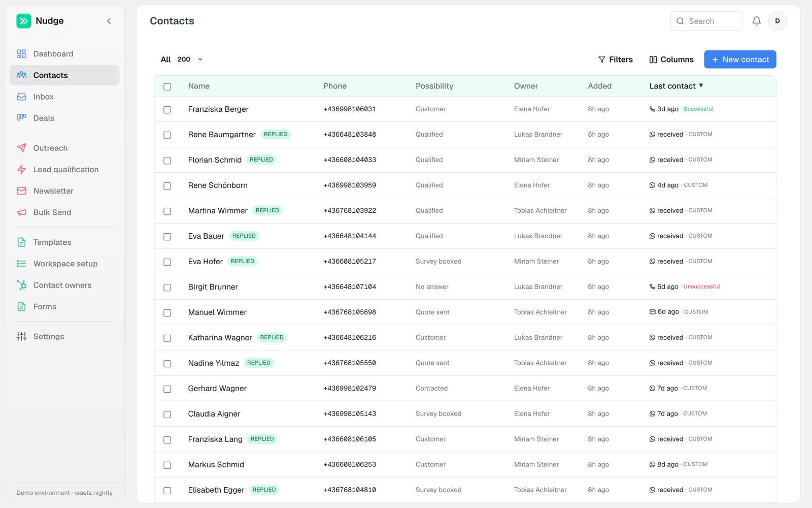Viewport: 812px width, 508px height.
Task: Click phone number +436768104810
Action: pyautogui.click(x=350, y=490)
